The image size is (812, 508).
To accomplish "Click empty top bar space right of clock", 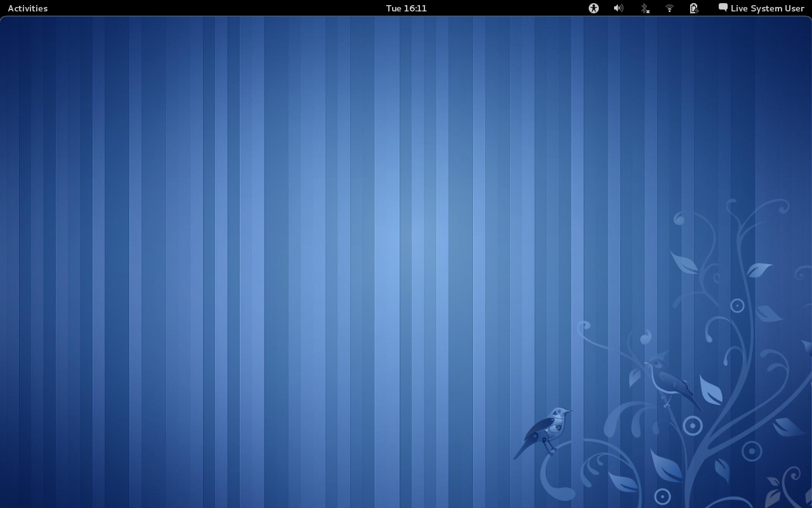I will point(507,8).
